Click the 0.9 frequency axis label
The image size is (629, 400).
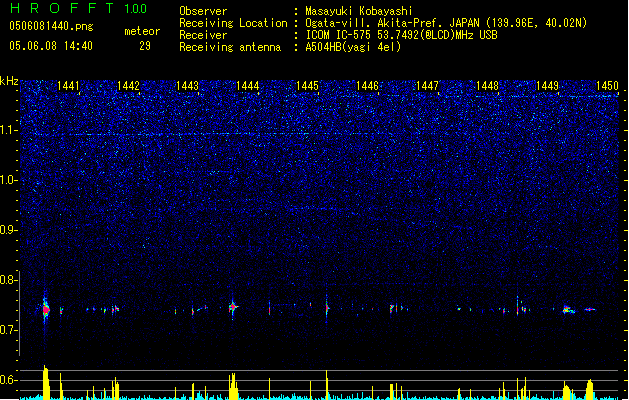9,230
